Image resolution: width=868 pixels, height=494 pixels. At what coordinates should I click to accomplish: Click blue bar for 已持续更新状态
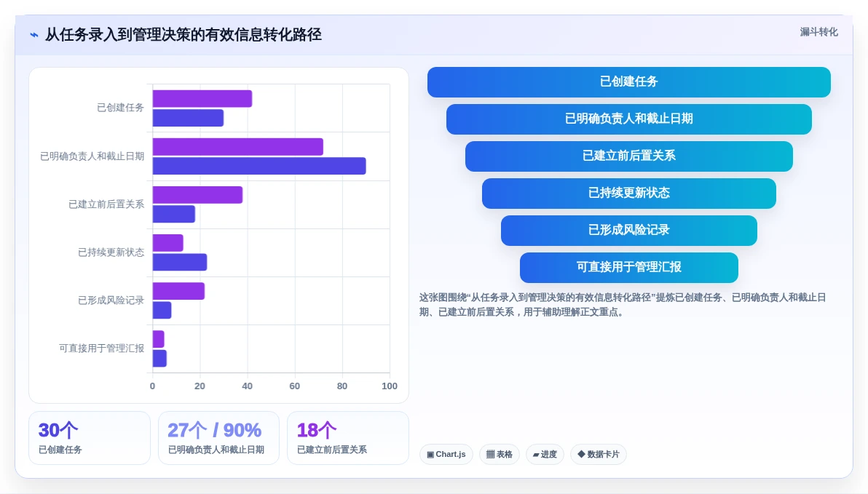coord(180,262)
